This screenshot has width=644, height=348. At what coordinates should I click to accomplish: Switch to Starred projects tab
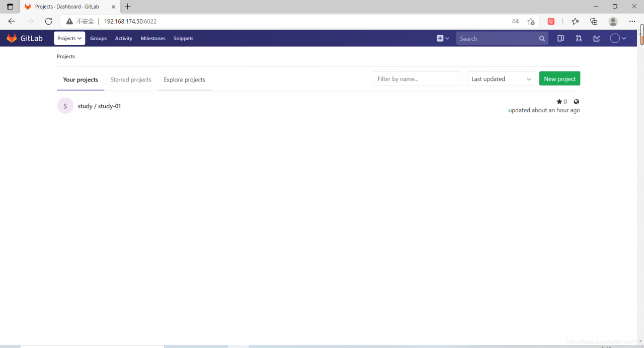point(131,79)
